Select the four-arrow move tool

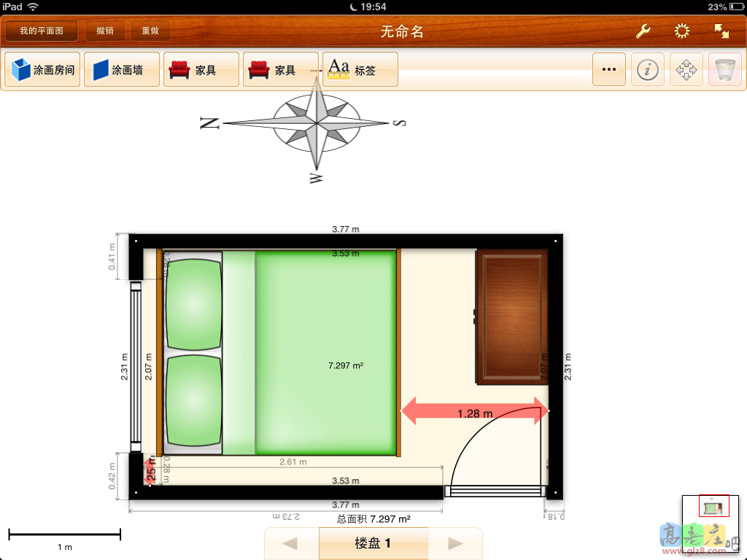[x=686, y=70]
